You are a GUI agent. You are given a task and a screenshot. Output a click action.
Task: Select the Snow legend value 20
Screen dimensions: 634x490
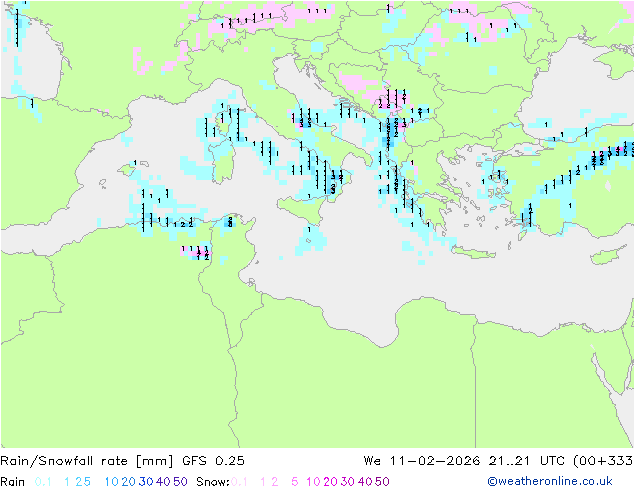(330, 482)
